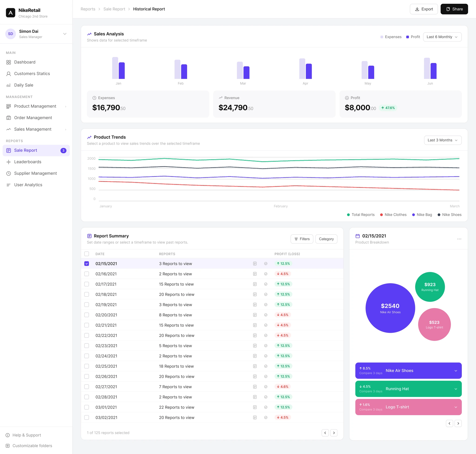Uncheck the 02/15/2021 row checkbox

click(x=86, y=264)
